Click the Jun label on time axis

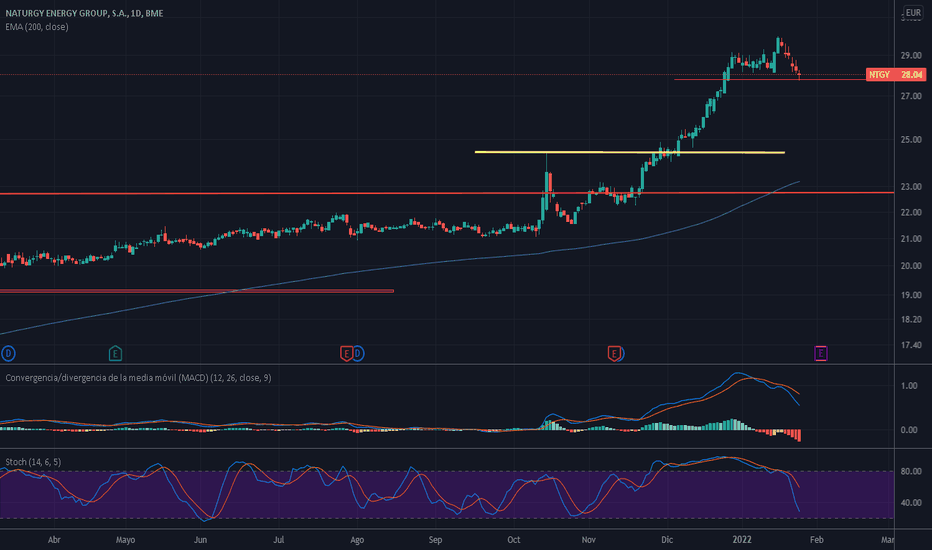(x=200, y=540)
